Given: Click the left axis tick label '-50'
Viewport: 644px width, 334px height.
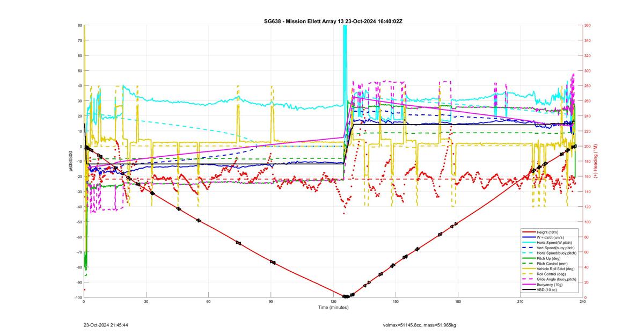Looking at the screenshot, I should pyautogui.click(x=79, y=222).
